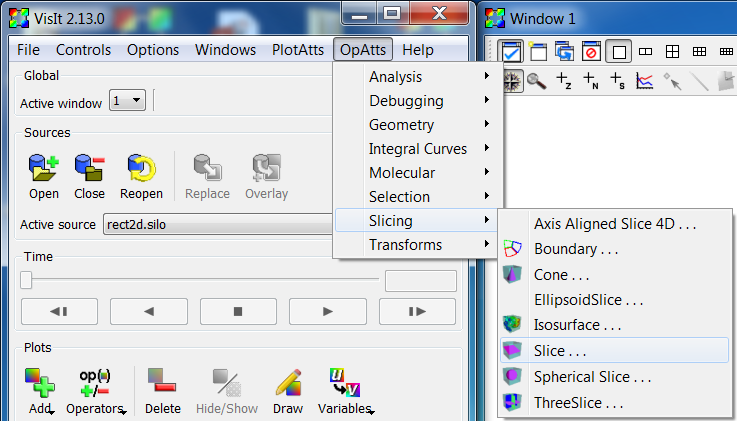Click the stop playback button
737x421 pixels.
point(238,311)
